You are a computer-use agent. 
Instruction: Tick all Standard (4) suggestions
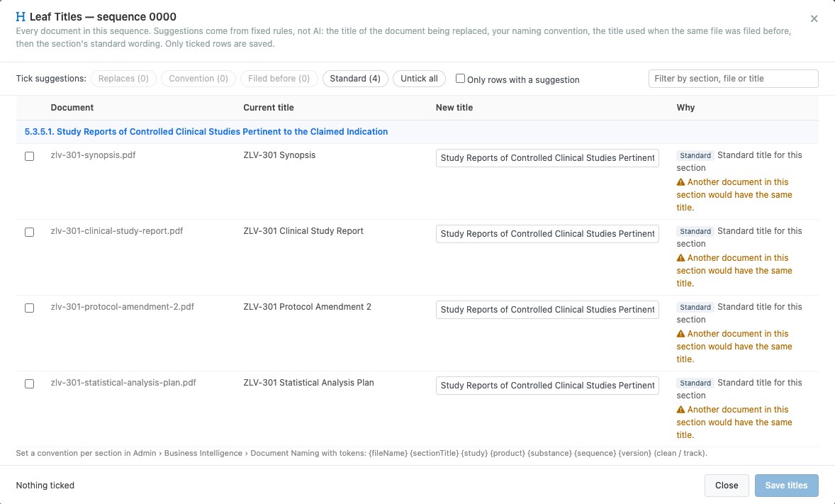pyautogui.click(x=355, y=79)
